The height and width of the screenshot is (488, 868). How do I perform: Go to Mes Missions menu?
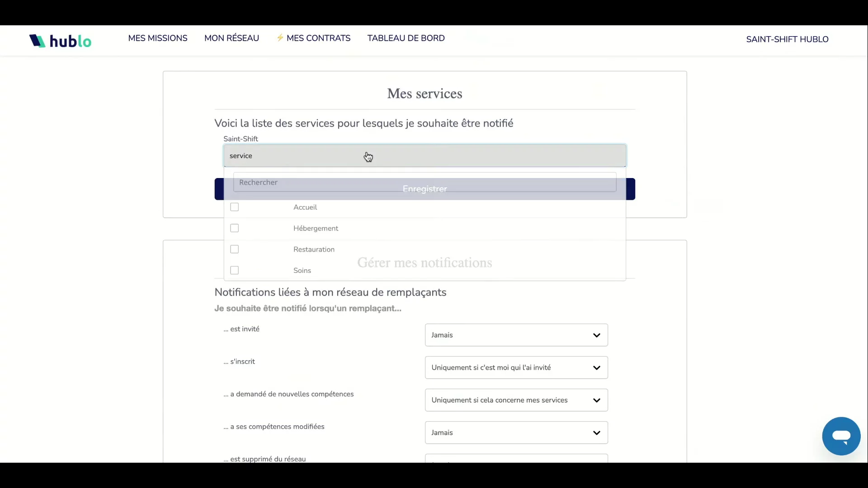tap(157, 38)
